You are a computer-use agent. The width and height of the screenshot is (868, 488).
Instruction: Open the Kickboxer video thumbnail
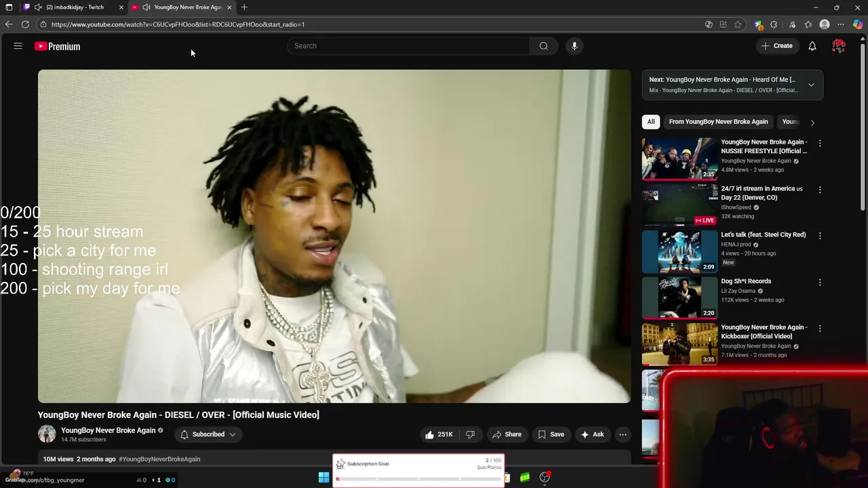679,344
